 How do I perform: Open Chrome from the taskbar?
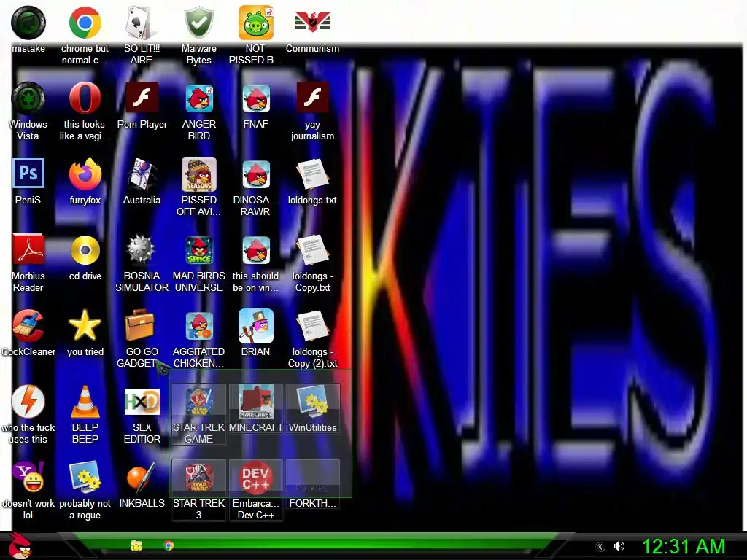click(x=169, y=545)
